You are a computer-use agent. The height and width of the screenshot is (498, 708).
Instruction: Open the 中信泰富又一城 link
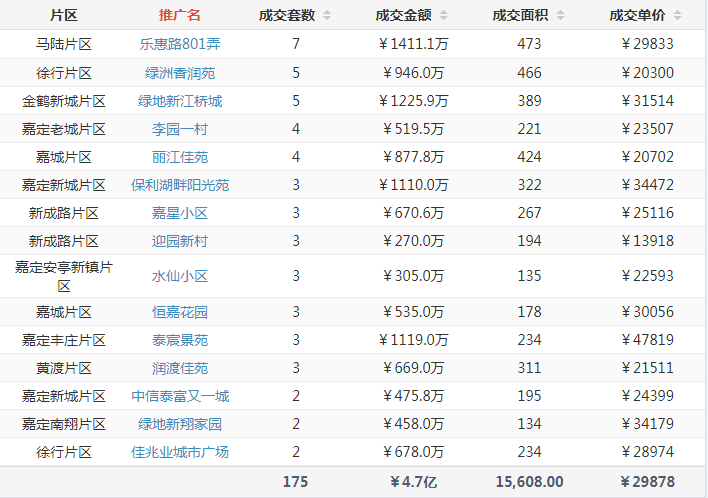(x=180, y=396)
